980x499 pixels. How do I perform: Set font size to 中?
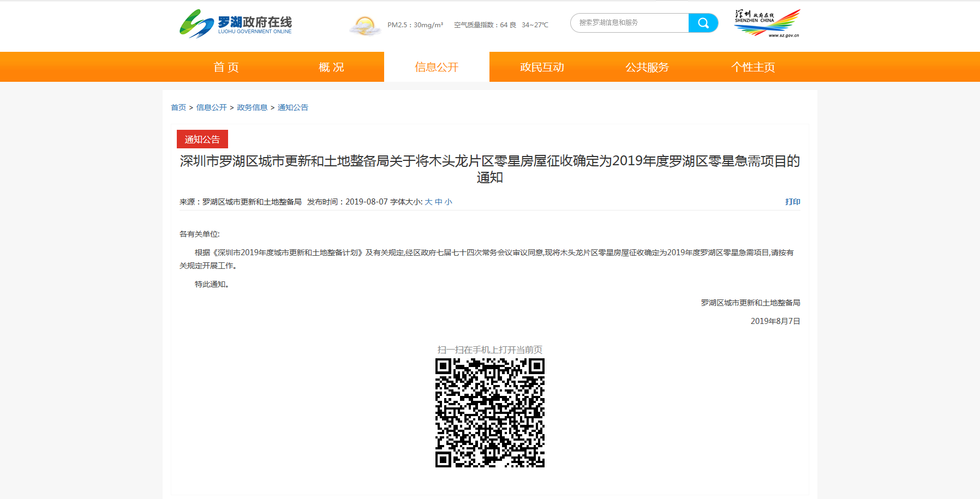click(438, 202)
